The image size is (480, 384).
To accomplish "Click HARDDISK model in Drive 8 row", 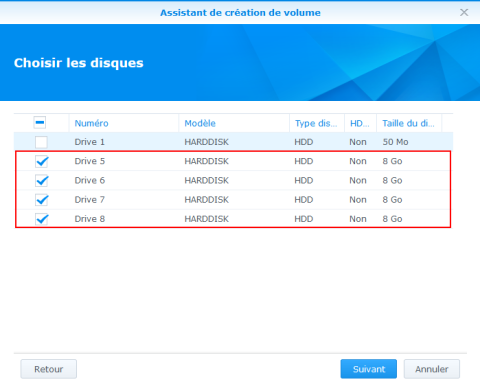I will (x=207, y=219).
